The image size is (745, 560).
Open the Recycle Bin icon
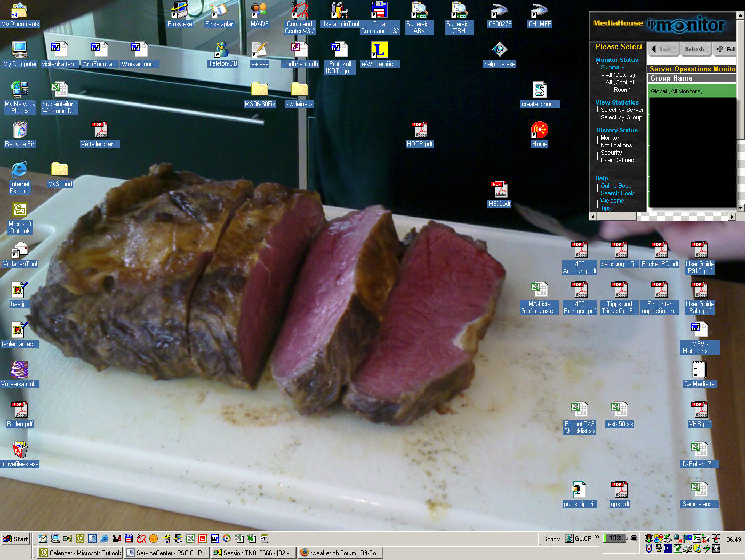click(x=20, y=131)
